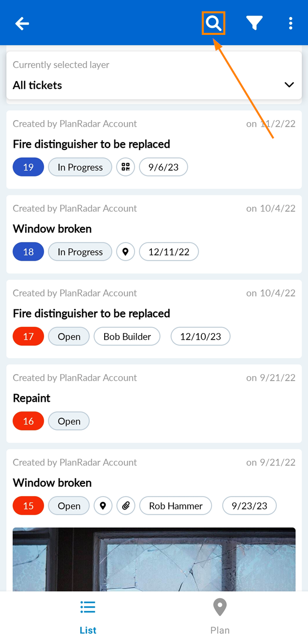Screen dimensions: 308x644
Task: Tap the back arrow icon
Action: click(x=22, y=23)
